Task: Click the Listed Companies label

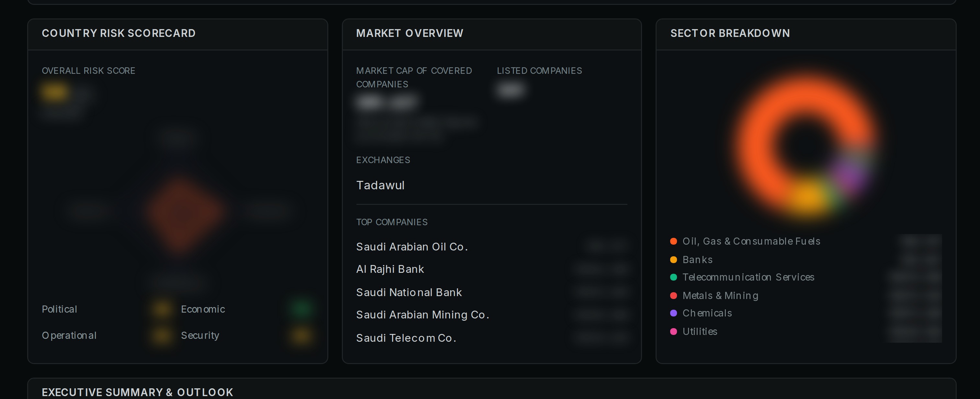Action: [x=539, y=71]
